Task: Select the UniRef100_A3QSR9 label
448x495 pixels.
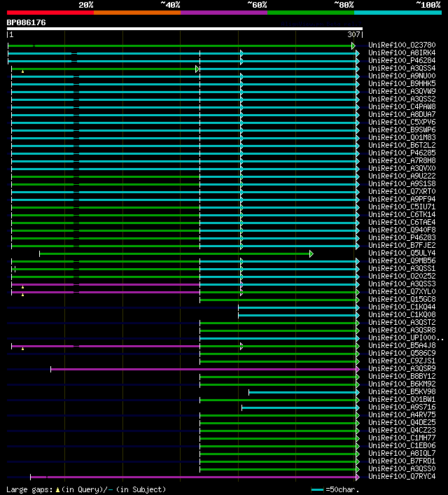Action: pyautogui.click(x=402, y=369)
